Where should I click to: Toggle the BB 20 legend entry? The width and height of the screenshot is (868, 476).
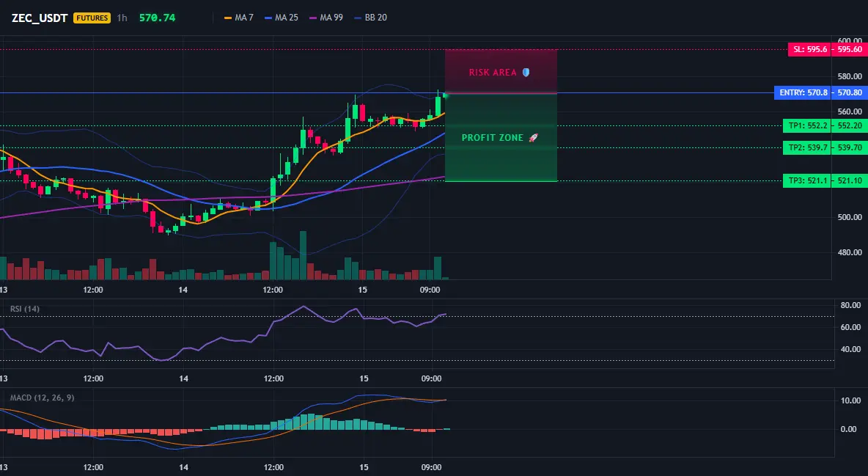tap(370, 18)
